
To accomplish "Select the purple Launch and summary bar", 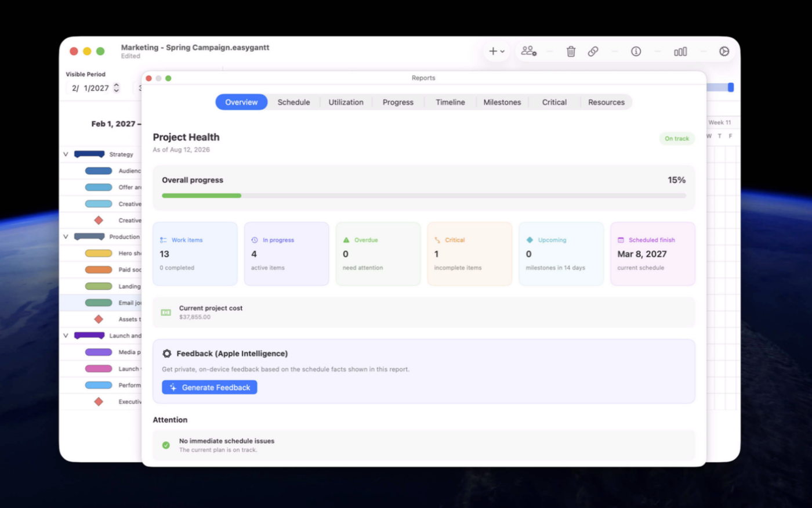I will pyautogui.click(x=89, y=336).
